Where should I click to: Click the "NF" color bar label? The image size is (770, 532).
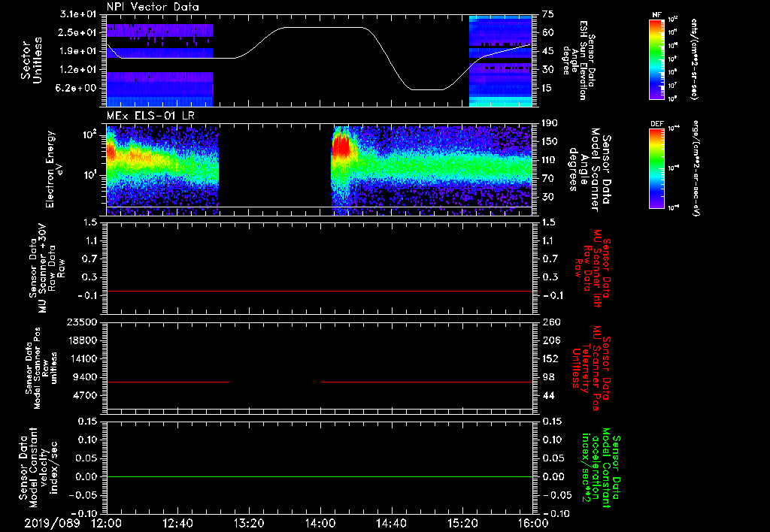click(656, 15)
